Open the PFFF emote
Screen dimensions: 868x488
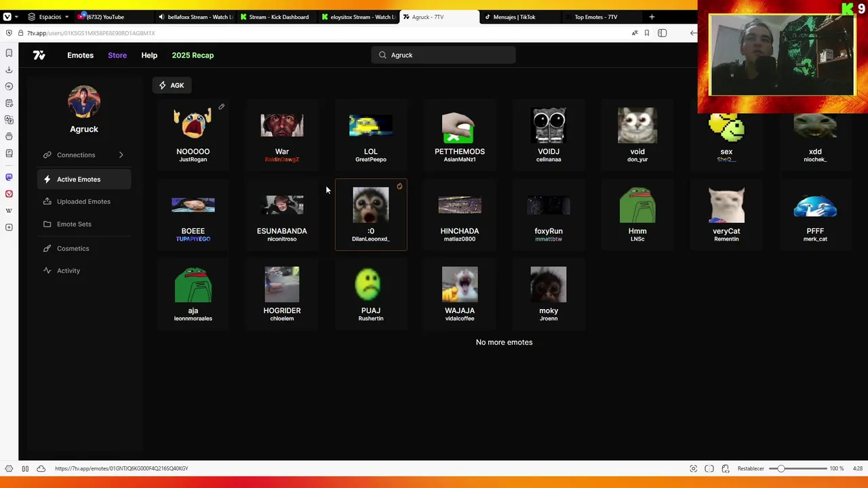tap(815, 215)
